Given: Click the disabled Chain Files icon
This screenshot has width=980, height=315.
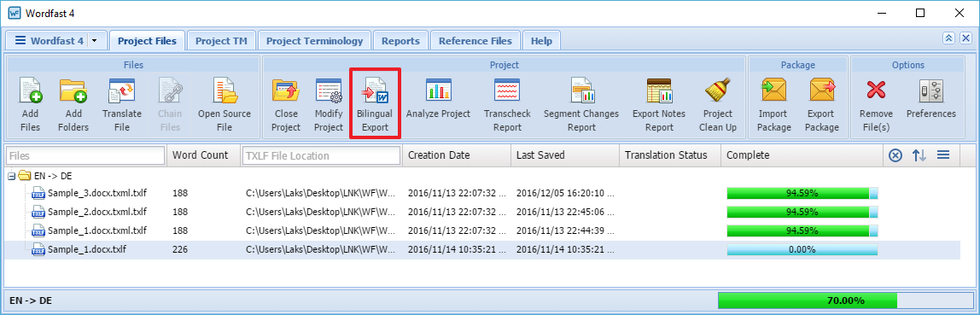Looking at the screenshot, I should point(169,90).
